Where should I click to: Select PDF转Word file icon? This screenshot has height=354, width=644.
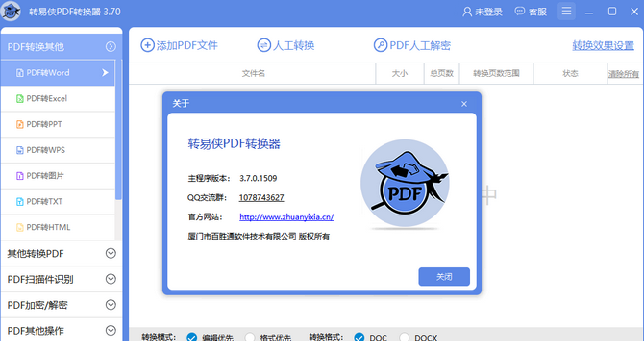click(x=20, y=73)
